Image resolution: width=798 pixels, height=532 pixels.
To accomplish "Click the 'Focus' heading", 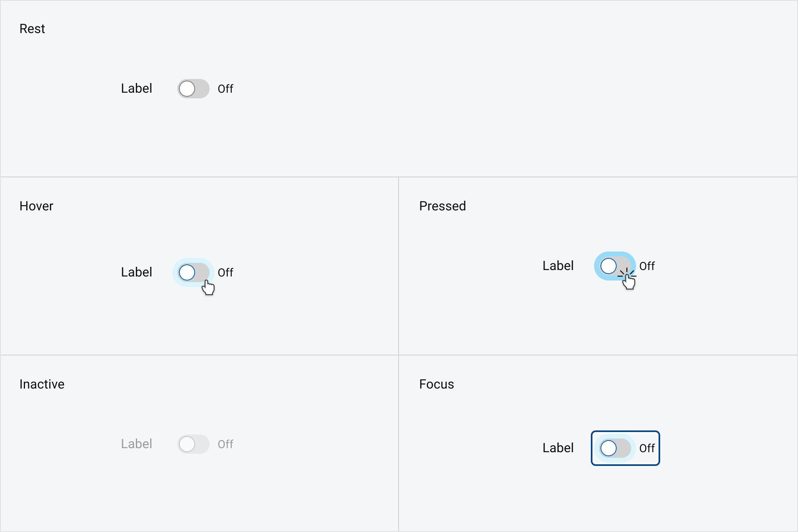I will (x=436, y=384).
